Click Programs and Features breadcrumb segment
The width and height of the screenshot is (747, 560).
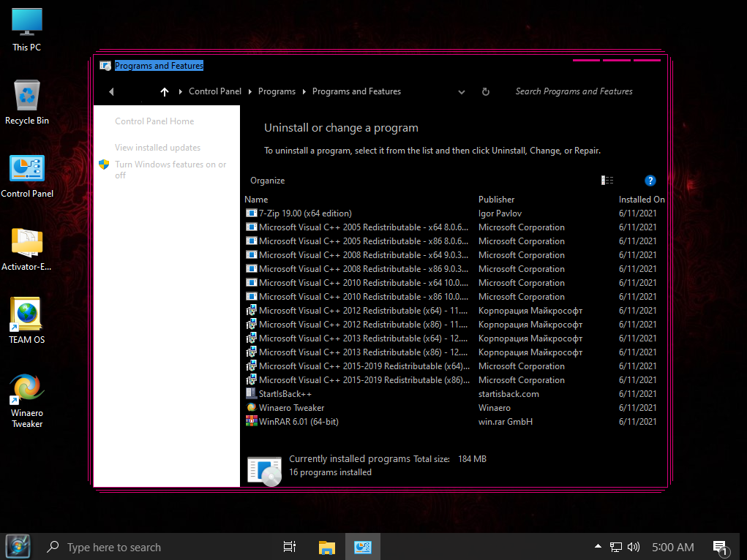coord(356,91)
